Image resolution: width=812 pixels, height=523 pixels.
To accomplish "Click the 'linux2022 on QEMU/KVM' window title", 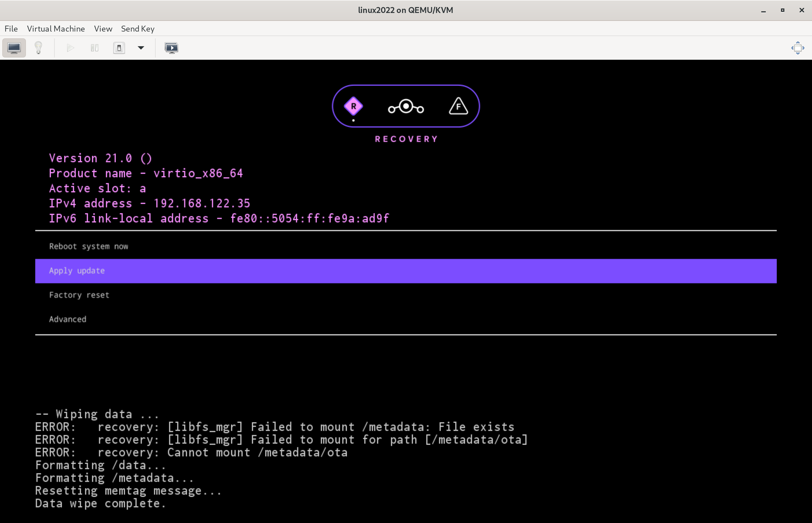I will [x=406, y=10].
